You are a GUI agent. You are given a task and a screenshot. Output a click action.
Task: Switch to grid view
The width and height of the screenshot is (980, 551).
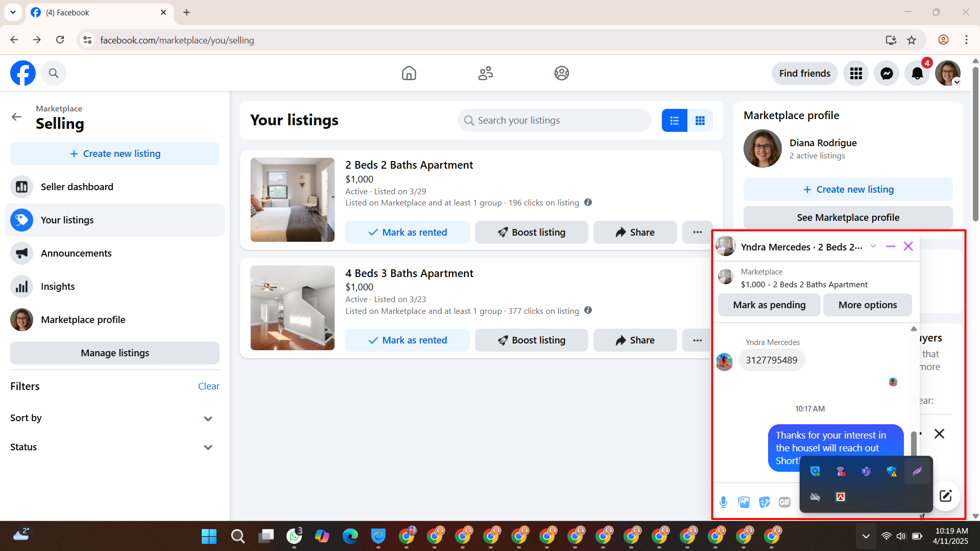tap(700, 121)
